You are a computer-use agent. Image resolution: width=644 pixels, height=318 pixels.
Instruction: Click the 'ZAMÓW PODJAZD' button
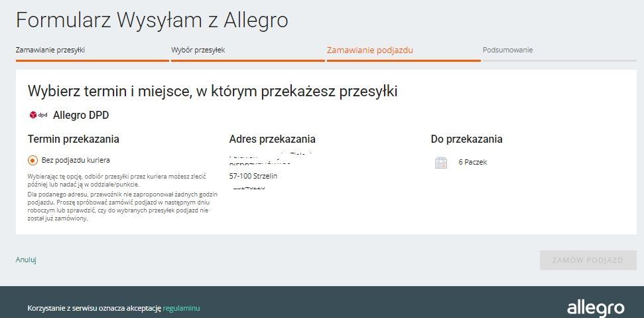pyautogui.click(x=588, y=260)
